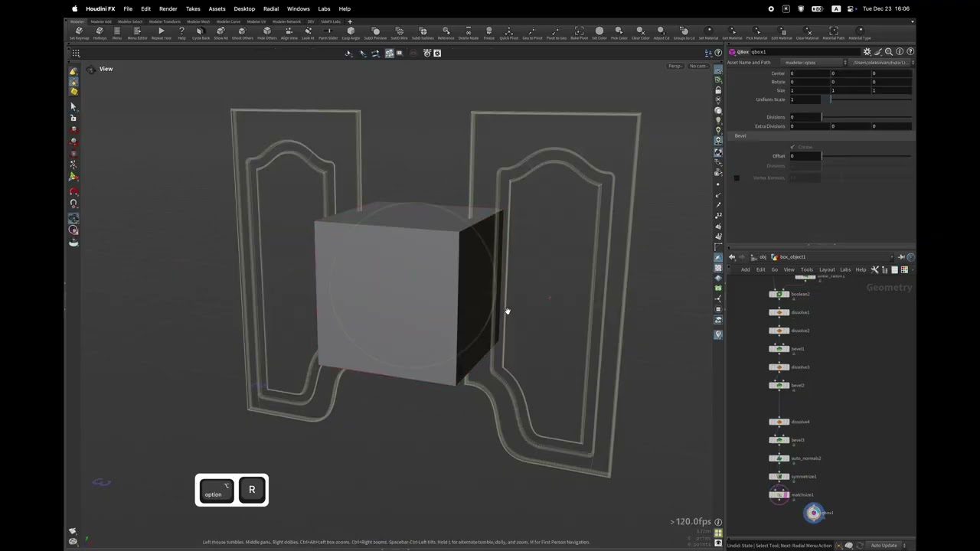Viewport: 980px width, 551px height.
Task: Click the Clear Color shelf tool
Action: pyautogui.click(x=640, y=33)
